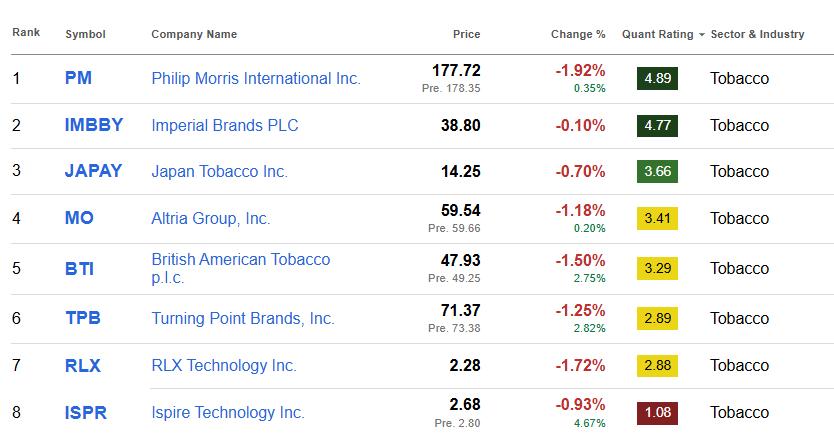The width and height of the screenshot is (834, 439).
Task: Open the PM ticker symbol link
Action: 79,78
